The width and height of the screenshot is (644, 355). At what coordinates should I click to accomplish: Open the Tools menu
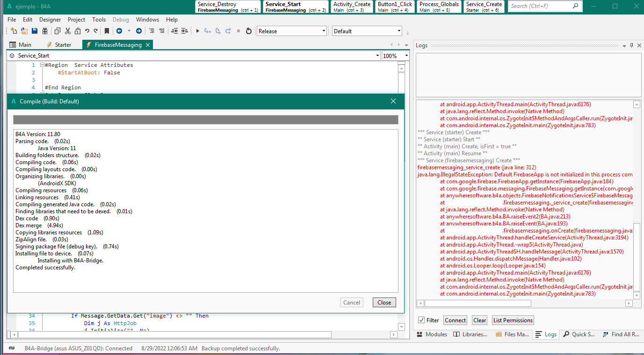[99, 20]
